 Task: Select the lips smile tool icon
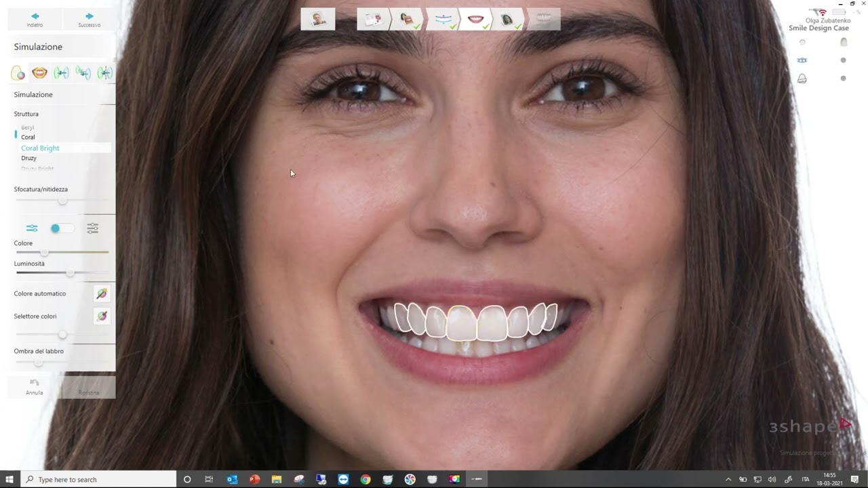click(40, 73)
